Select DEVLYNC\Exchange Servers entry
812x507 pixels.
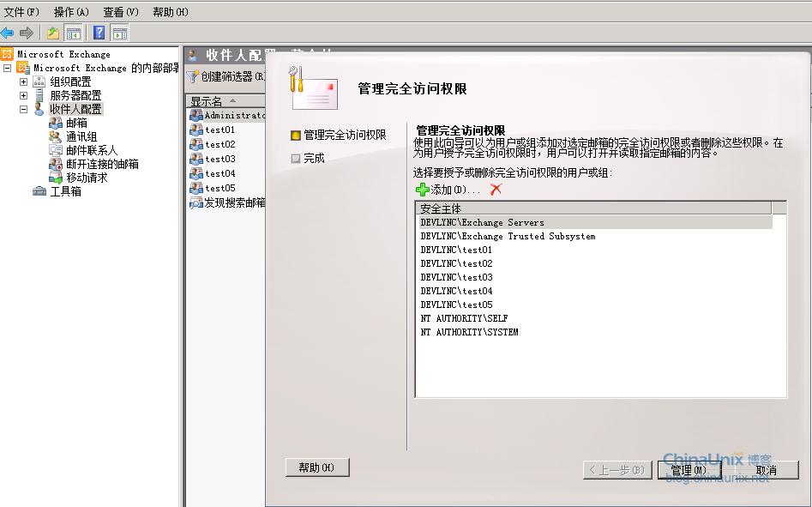(x=596, y=222)
